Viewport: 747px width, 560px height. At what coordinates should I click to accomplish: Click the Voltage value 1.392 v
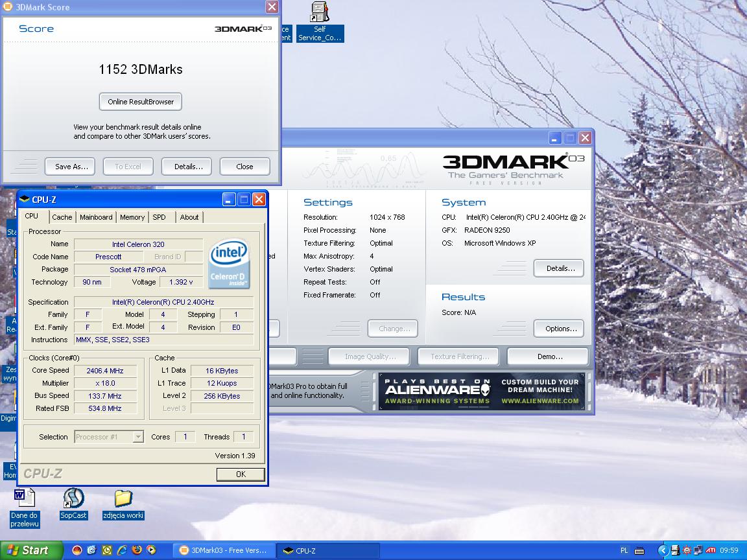[x=181, y=282]
